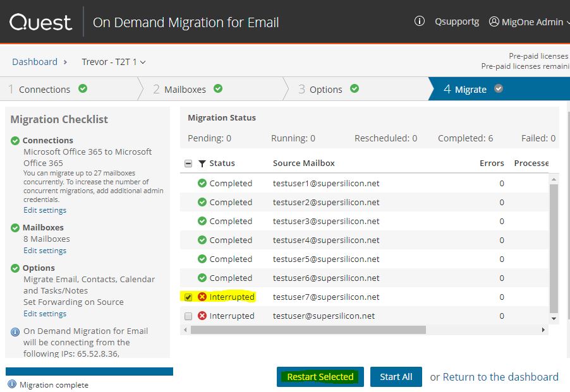
Task: Sort by the Errors column header
Action: pos(492,163)
